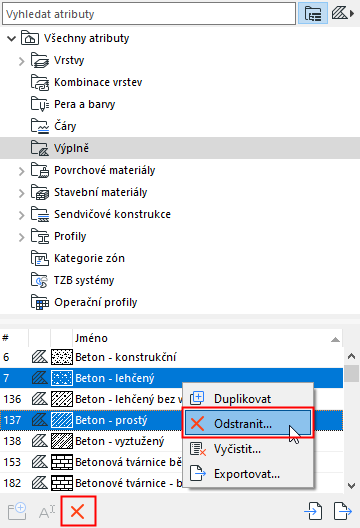Image resolution: width=360 pixels, height=528 pixels.
Task: Sort list by Jméno column header
Action: [207, 338]
